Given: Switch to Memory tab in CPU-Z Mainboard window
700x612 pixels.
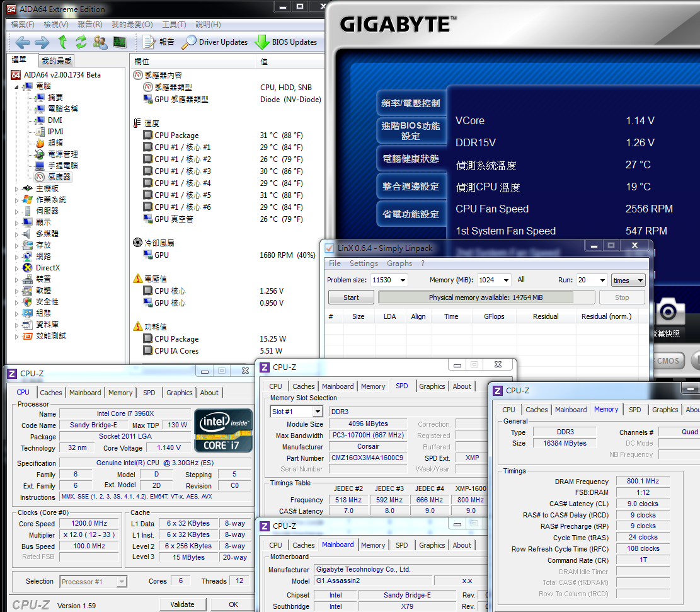Looking at the screenshot, I should pyautogui.click(x=373, y=545).
